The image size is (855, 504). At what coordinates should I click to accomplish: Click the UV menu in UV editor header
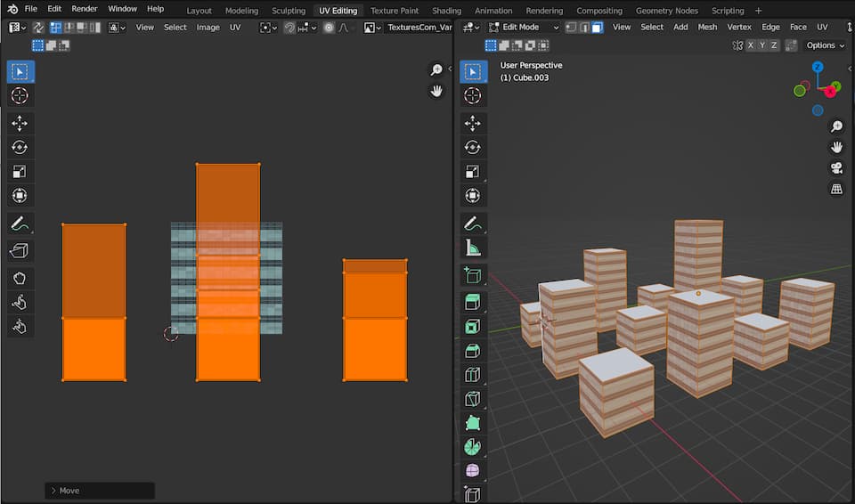pos(235,27)
